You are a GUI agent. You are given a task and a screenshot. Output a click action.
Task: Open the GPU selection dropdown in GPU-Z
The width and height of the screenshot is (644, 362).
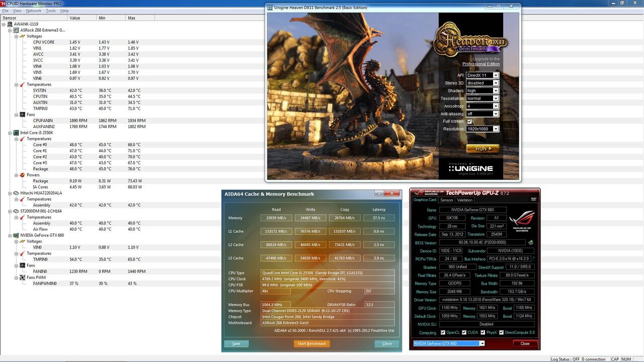pyautogui.click(x=449, y=343)
